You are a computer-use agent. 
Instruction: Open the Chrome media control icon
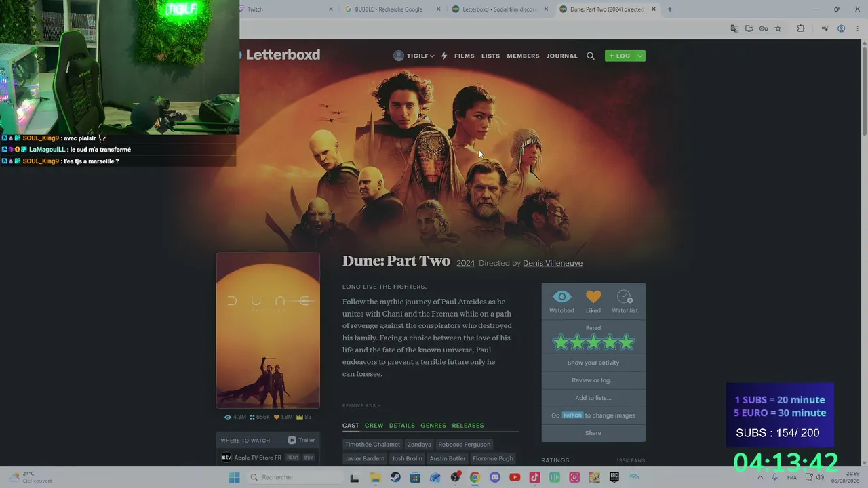825,28
